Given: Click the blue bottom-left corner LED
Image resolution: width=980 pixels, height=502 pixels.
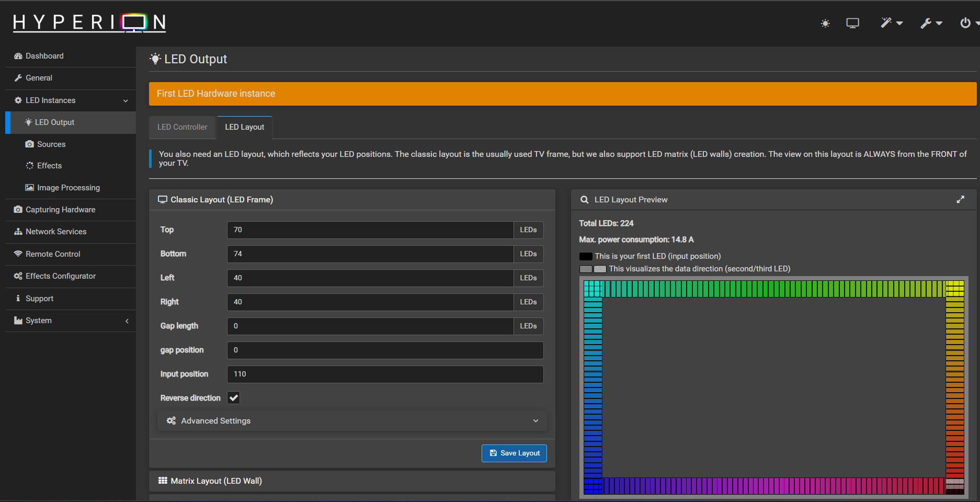Looking at the screenshot, I should coord(593,486).
